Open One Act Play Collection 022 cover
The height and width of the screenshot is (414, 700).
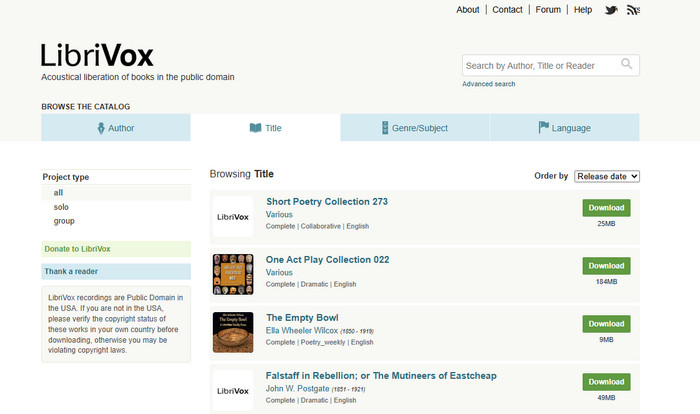233,274
